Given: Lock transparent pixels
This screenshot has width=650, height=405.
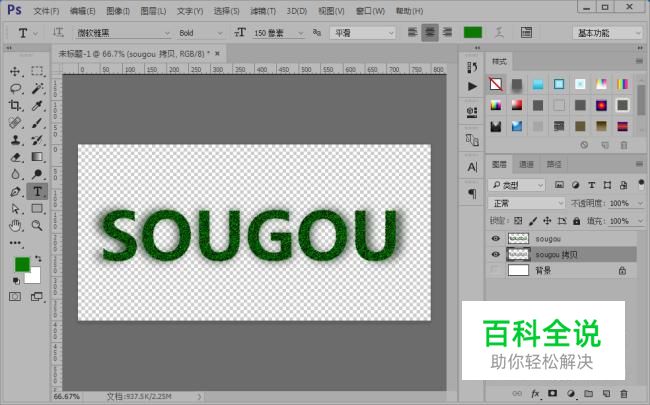Looking at the screenshot, I should (518, 221).
